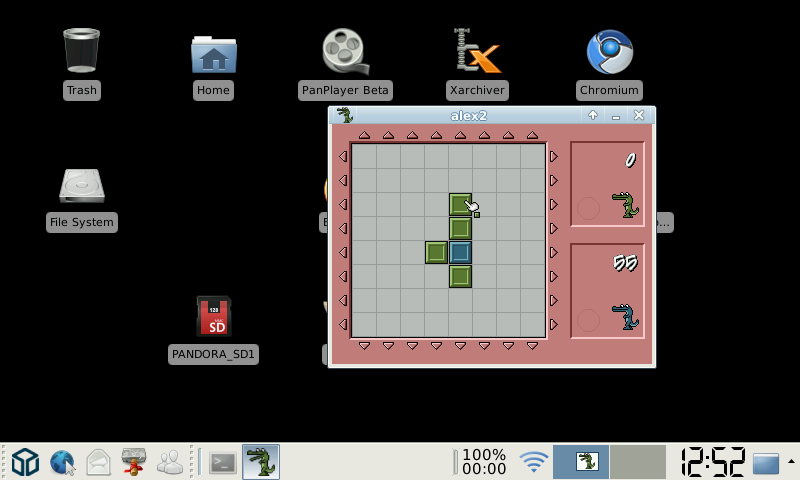Click the blue tile on the game board

click(460, 252)
